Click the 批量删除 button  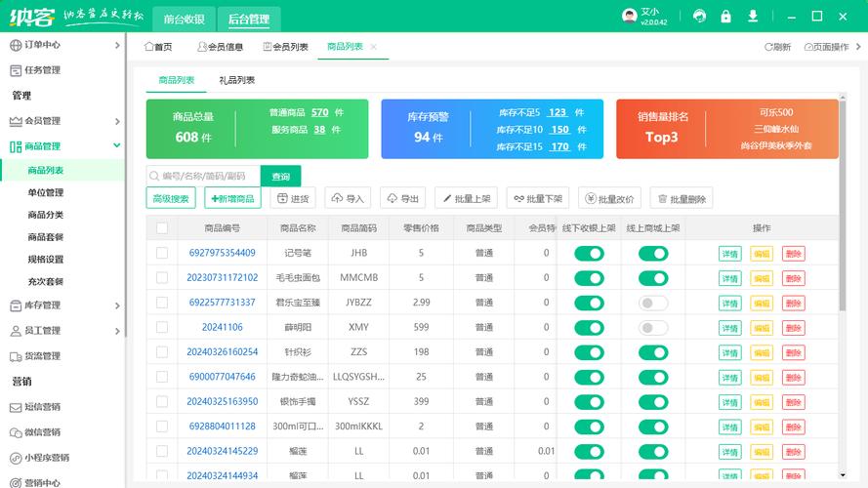pos(682,199)
